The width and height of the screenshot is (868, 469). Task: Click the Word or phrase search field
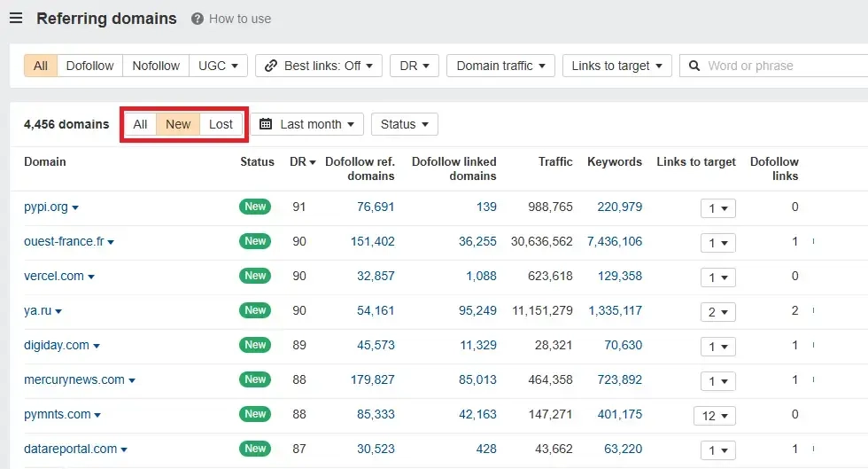[779, 66]
